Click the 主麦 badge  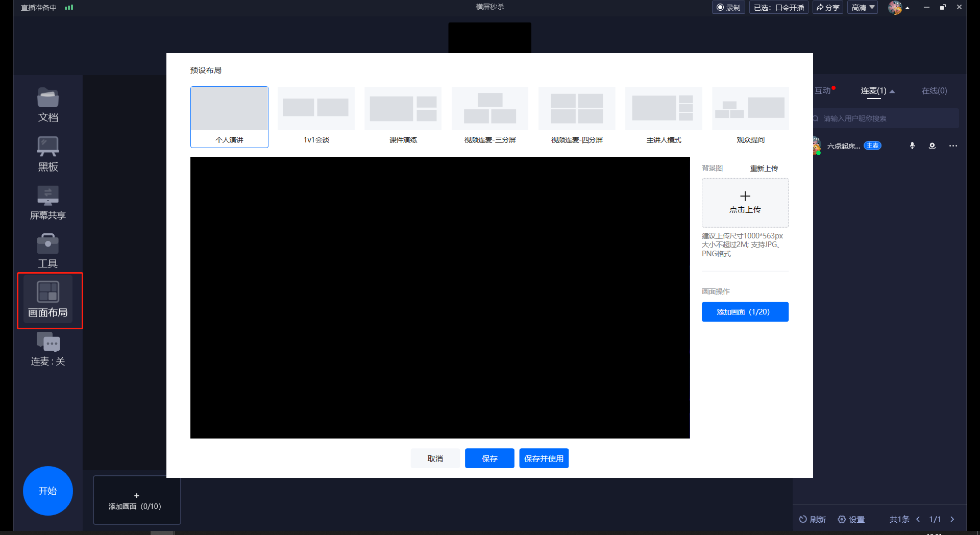point(873,145)
